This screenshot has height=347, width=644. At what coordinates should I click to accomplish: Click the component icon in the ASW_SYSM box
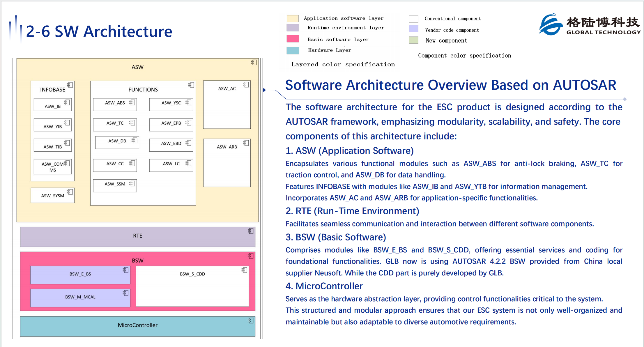pyautogui.click(x=70, y=192)
